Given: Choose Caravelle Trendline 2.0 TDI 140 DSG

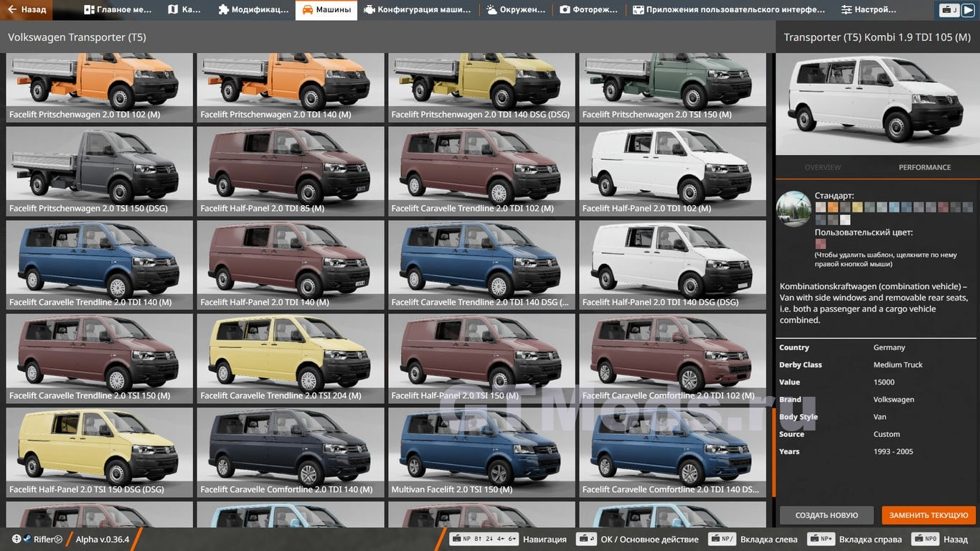Looking at the screenshot, I should 481,265.
